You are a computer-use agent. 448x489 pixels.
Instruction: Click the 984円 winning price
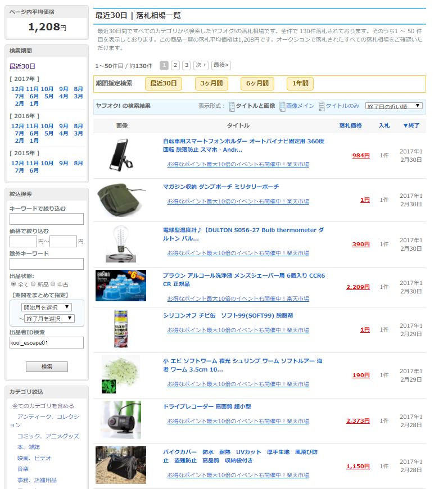tap(361, 155)
